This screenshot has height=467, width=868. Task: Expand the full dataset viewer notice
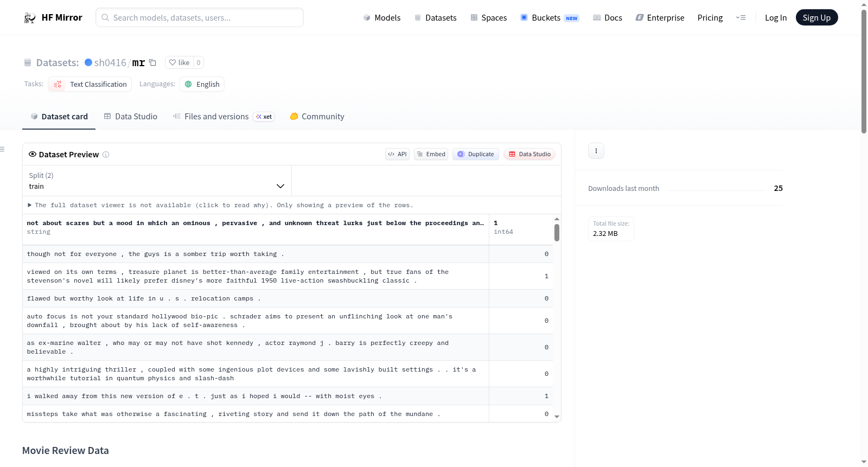221,205
